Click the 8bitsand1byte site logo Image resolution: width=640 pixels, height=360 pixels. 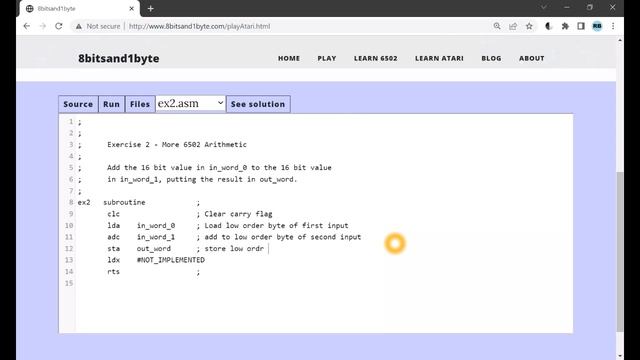[119, 58]
